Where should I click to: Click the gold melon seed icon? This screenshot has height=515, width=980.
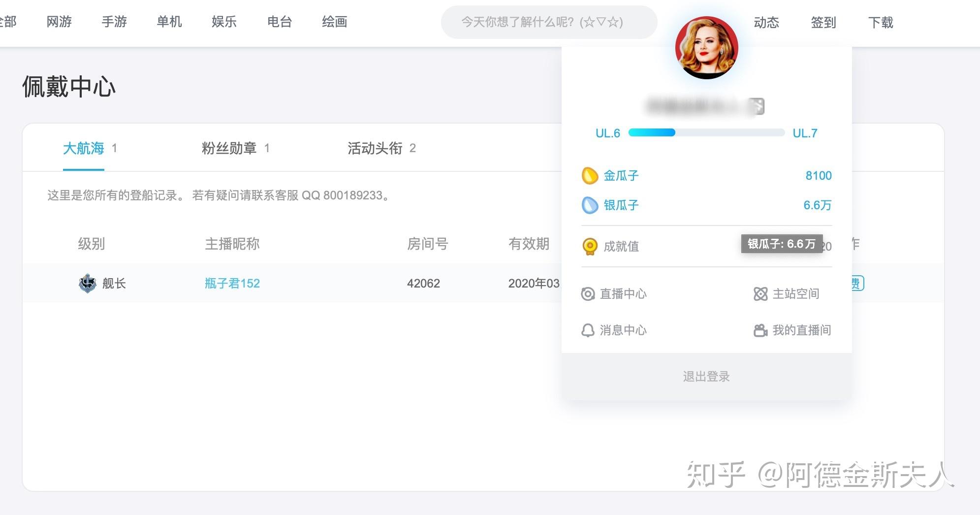590,176
